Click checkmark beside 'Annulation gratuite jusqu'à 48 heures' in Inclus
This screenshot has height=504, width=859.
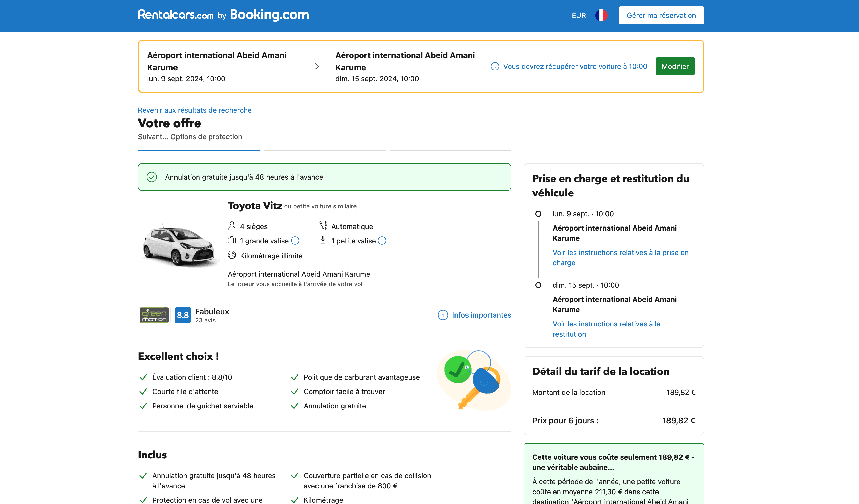143,476
